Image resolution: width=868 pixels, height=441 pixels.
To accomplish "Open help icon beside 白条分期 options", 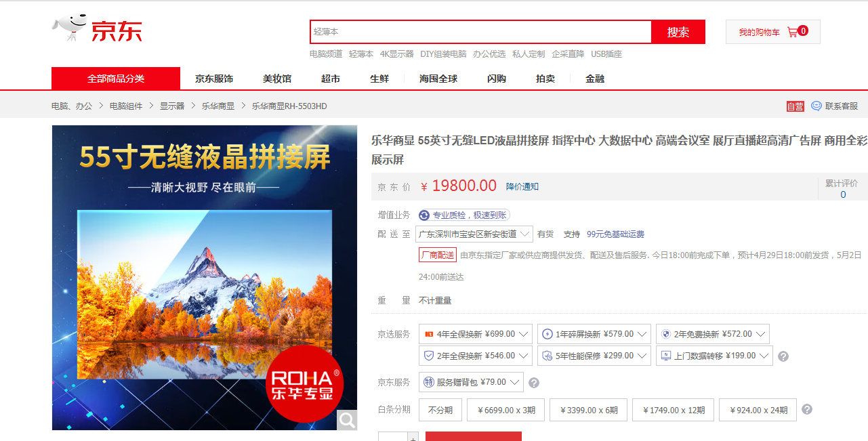I will [x=807, y=409].
